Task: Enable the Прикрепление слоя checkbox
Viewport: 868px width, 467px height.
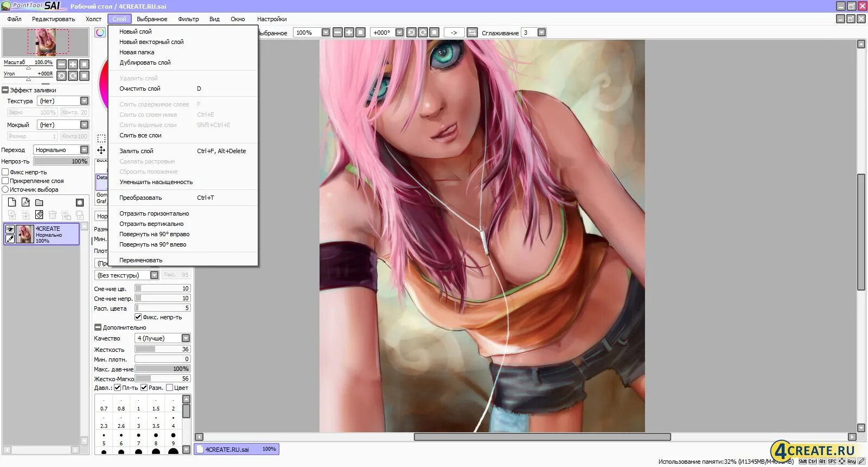Action: coord(5,181)
